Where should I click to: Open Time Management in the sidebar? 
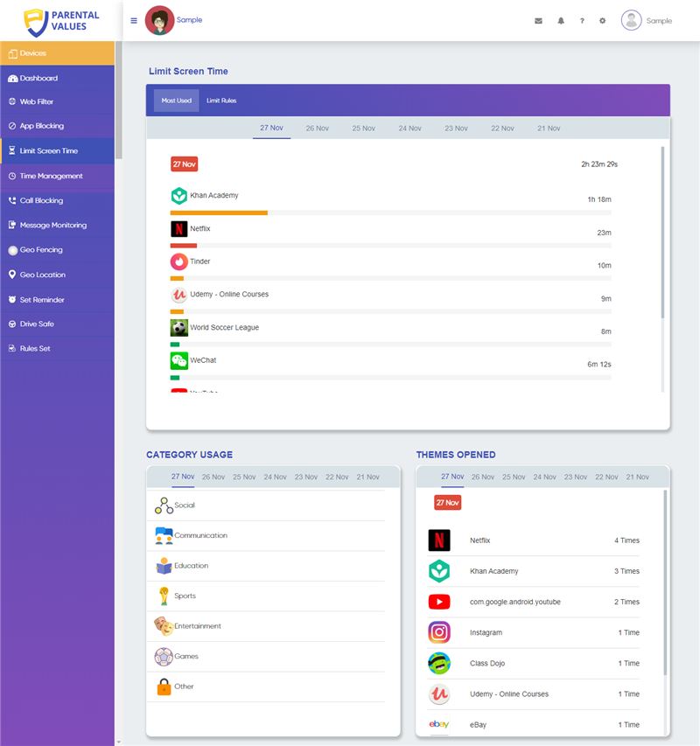[x=57, y=176]
